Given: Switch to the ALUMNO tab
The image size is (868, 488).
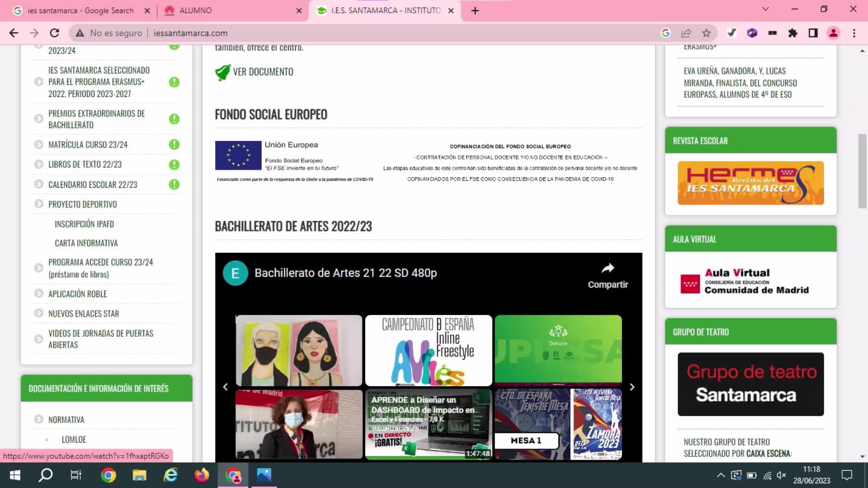Looking at the screenshot, I should click(x=195, y=10).
